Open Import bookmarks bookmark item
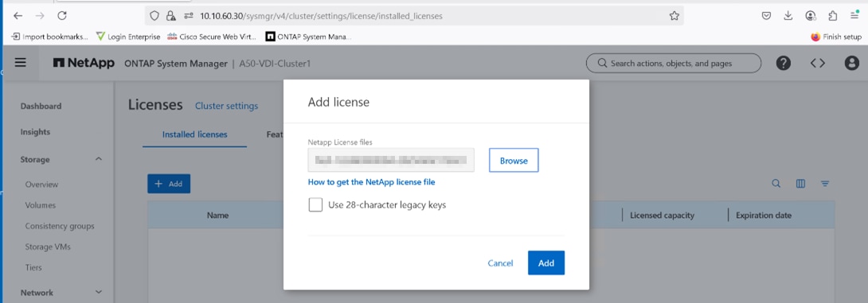The image size is (868, 303). [50, 37]
